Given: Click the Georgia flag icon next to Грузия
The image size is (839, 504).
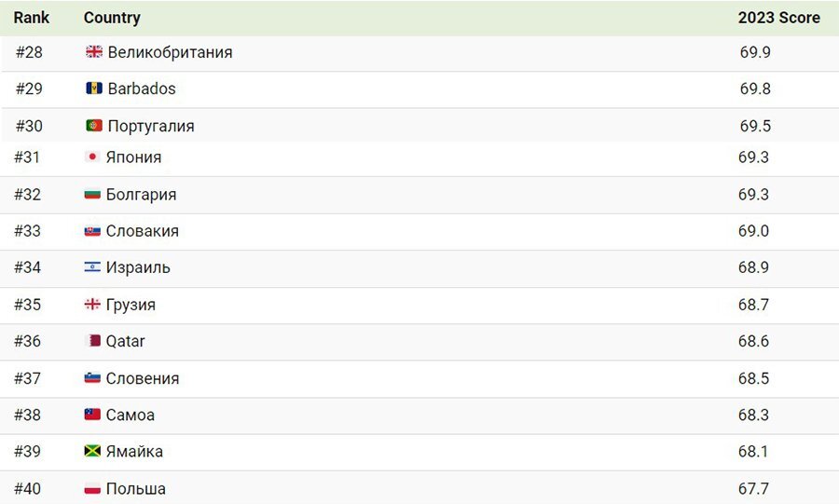Looking at the screenshot, I should (92, 304).
